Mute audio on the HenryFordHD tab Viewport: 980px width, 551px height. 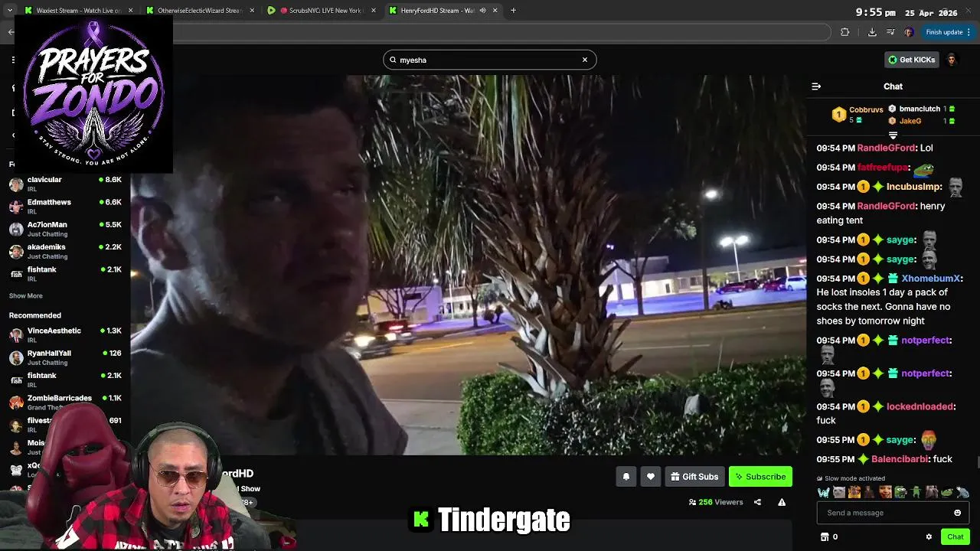click(x=482, y=11)
